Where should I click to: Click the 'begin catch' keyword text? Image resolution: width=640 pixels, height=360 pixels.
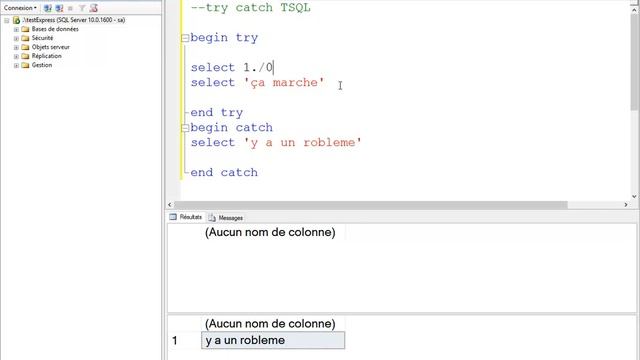click(231, 127)
